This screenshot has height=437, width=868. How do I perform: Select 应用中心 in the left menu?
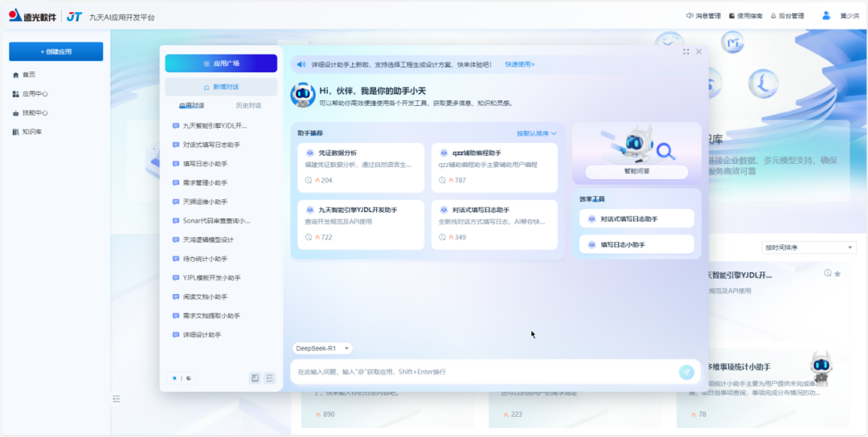coord(35,94)
